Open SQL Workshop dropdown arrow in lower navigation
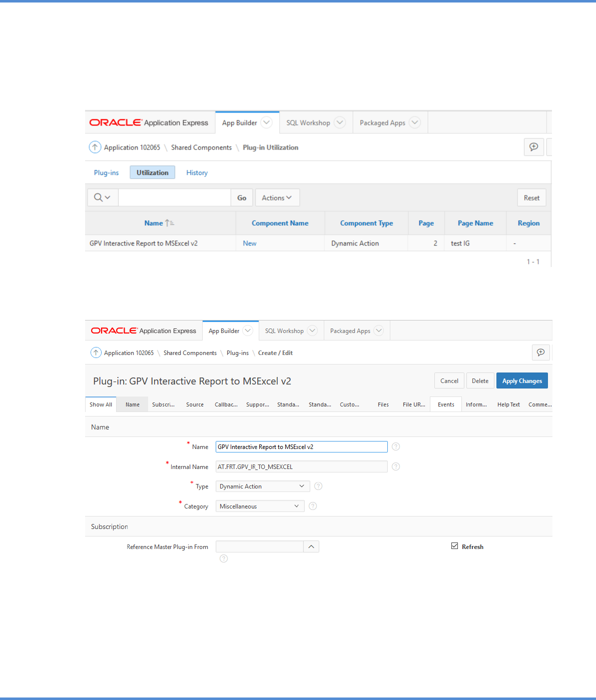 (312, 330)
